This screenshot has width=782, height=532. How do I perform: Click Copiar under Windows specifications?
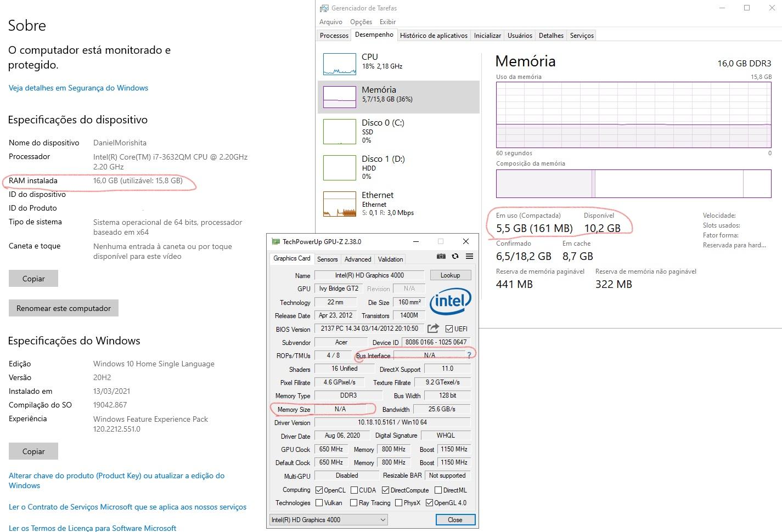click(x=33, y=451)
